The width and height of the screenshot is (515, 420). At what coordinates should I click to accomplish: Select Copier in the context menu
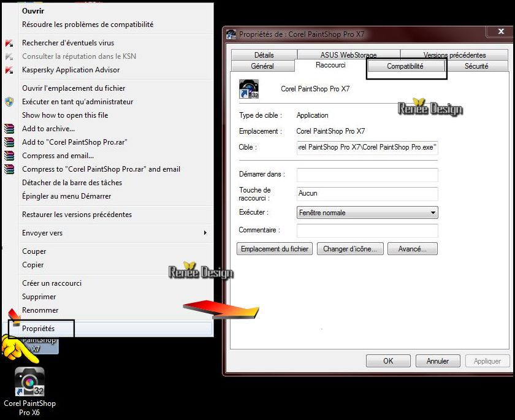click(33, 265)
